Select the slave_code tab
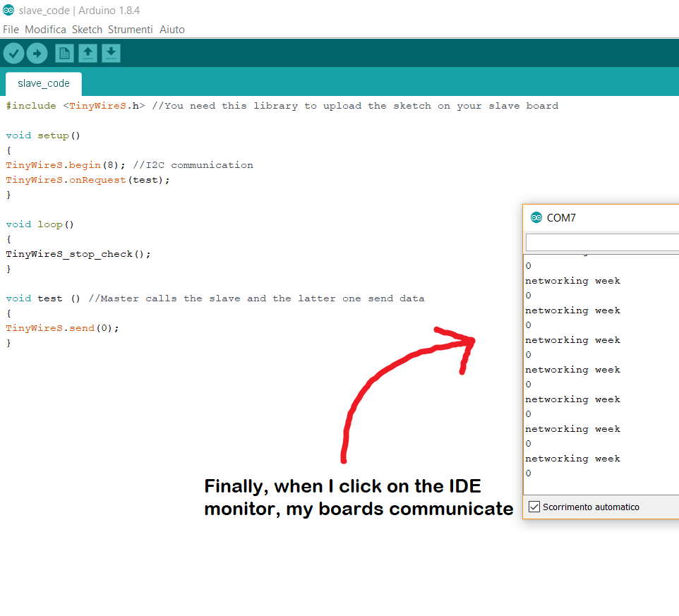The height and width of the screenshot is (616, 679). click(44, 83)
